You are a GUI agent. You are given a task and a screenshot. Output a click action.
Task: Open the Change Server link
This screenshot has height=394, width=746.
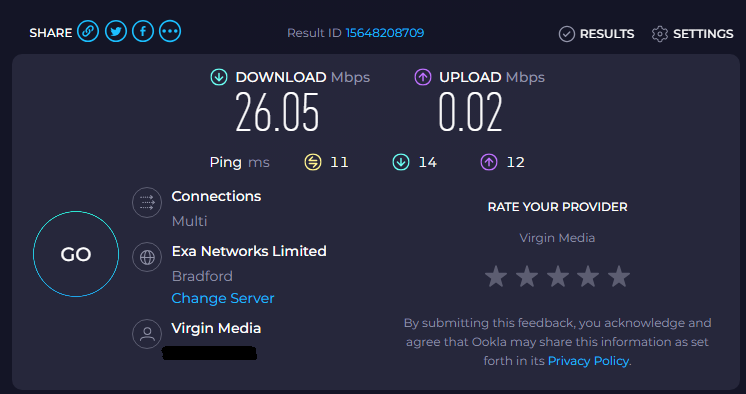223,298
